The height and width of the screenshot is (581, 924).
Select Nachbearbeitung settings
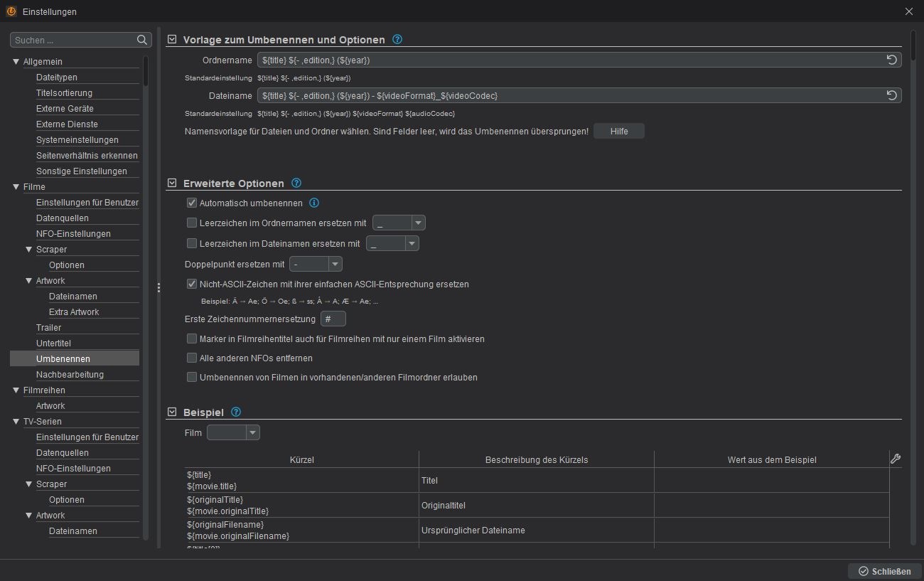(70, 374)
